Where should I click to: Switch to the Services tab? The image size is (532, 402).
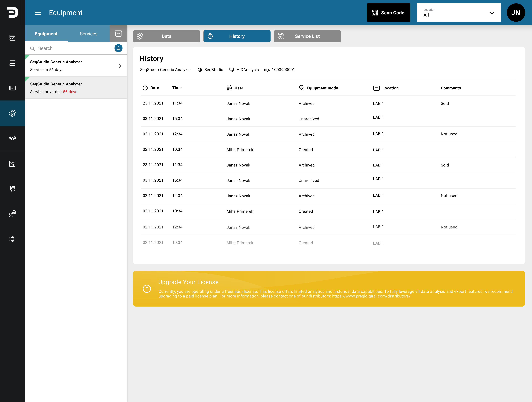tap(88, 34)
